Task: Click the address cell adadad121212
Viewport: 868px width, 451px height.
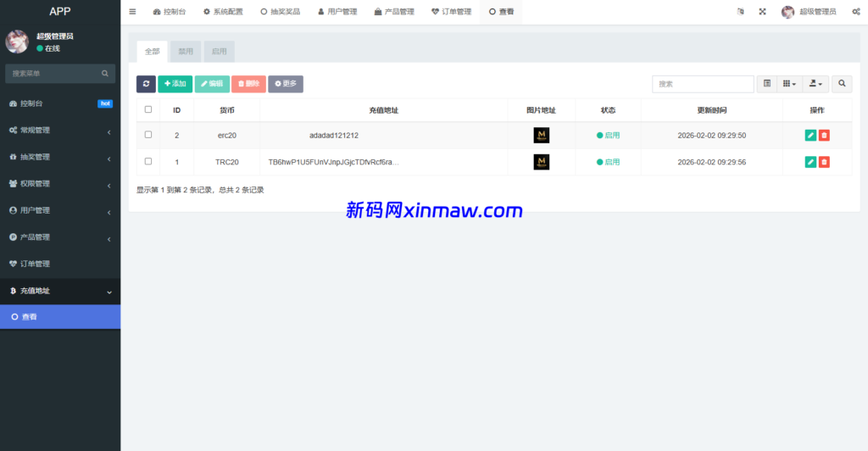Action: (x=334, y=135)
